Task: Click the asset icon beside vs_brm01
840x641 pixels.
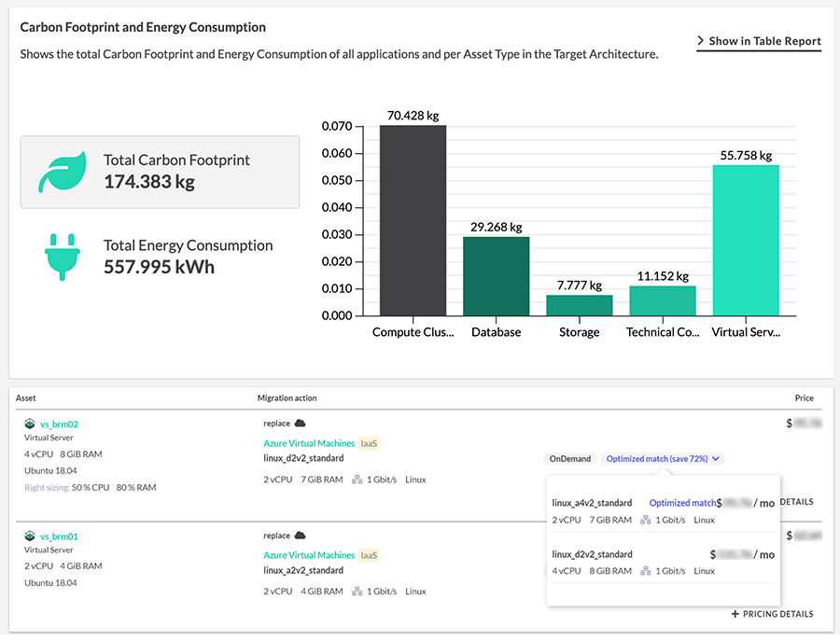Action: click(x=30, y=536)
